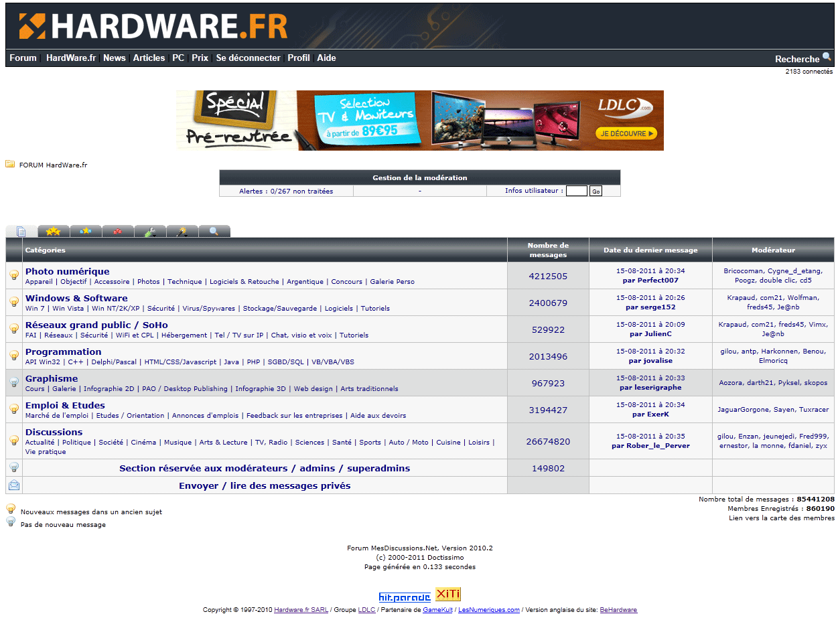Open the C++ subcategory
Viewport: 840px width, 620px height.
pos(76,362)
